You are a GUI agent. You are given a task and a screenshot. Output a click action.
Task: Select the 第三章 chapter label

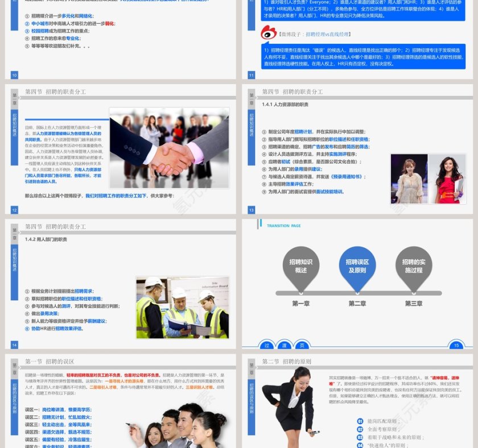[414, 304]
